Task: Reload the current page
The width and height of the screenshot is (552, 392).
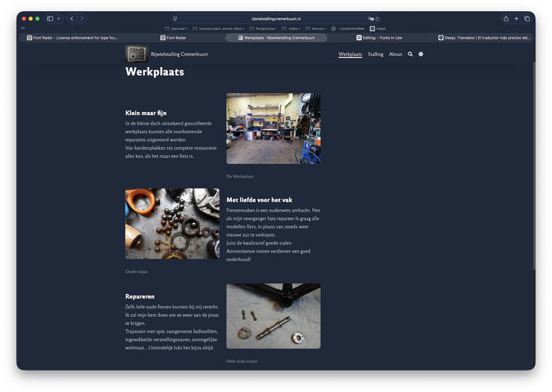Action: point(377,19)
